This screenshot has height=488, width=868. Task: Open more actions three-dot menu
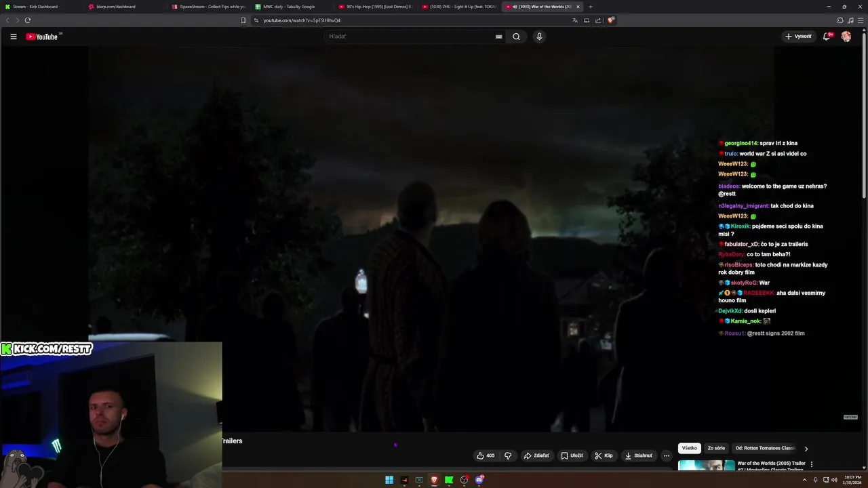667,455
